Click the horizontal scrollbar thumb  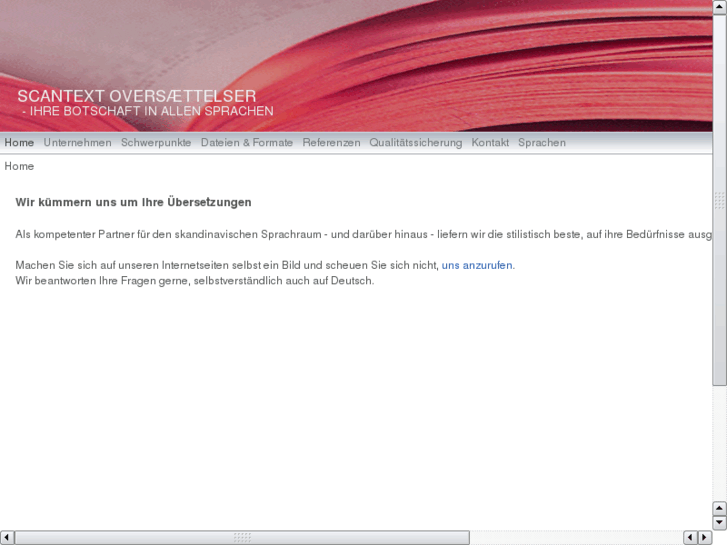[242, 538]
